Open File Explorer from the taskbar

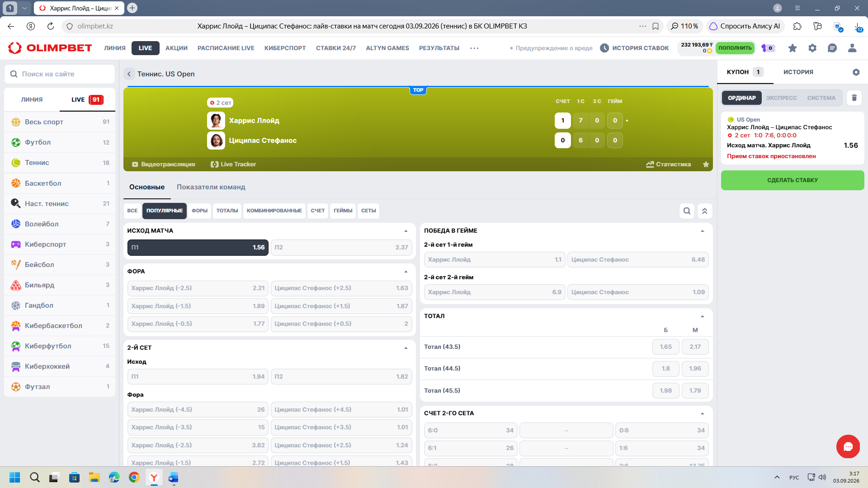click(94, 477)
